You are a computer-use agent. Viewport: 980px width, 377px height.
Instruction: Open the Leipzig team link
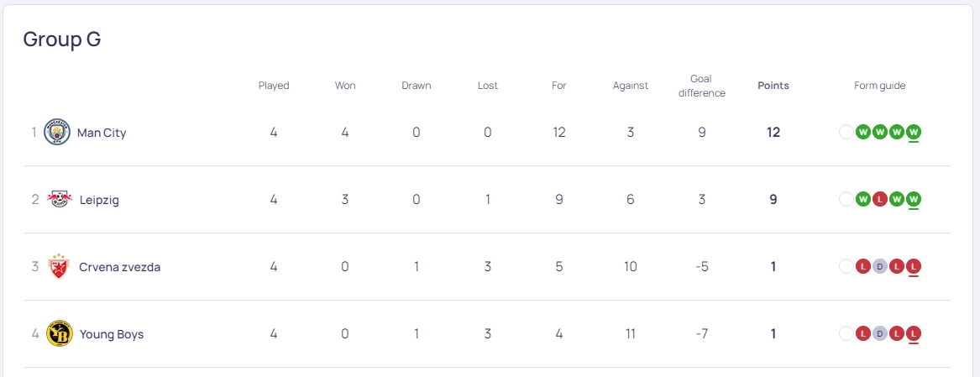(x=99, y=200)
